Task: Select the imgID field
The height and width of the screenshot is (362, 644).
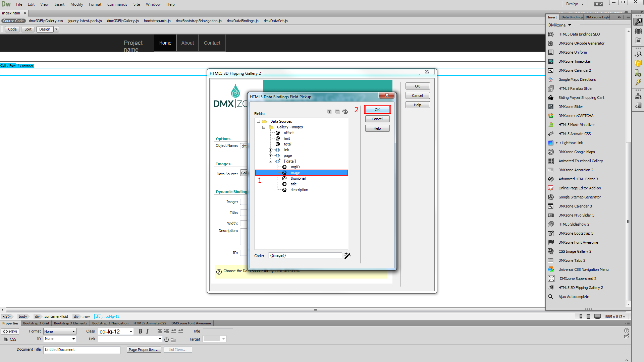Action: tap(295, 167)
